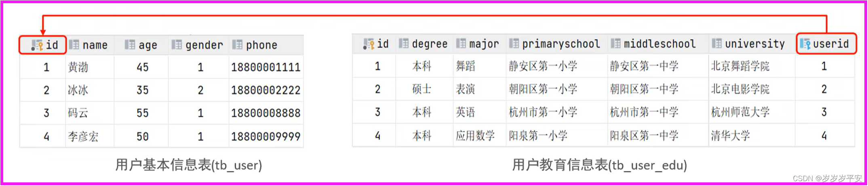Click the column icon next to gender header
Screen dimensions: 868x186
pyautogui.click(x=177, y=45)
